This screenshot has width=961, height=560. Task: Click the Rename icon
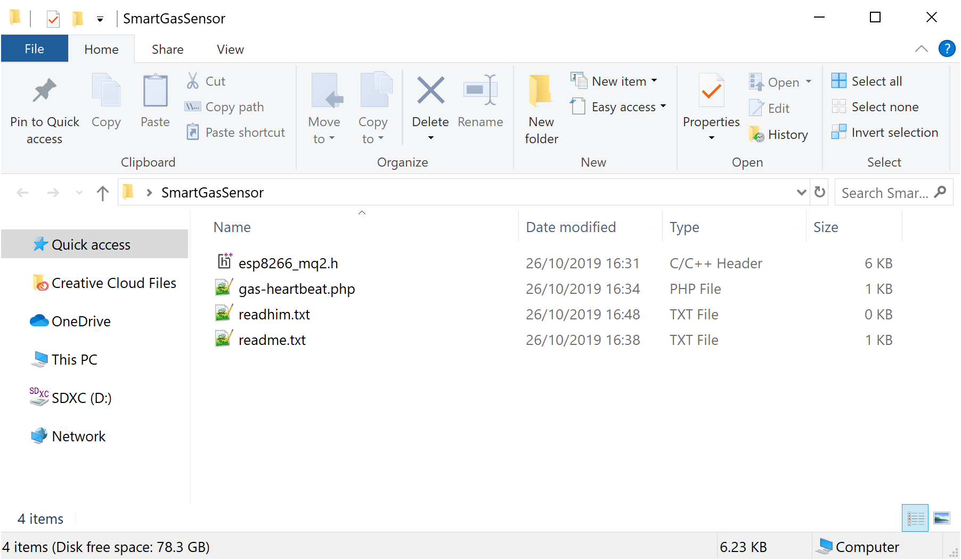pyautogui.click(x=480, y=89)
